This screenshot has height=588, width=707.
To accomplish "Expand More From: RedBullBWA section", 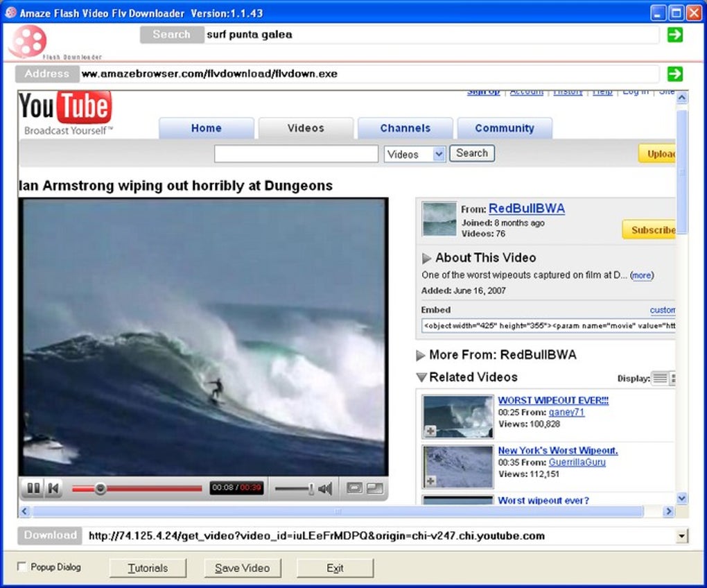I will click(x=420, y=356).
